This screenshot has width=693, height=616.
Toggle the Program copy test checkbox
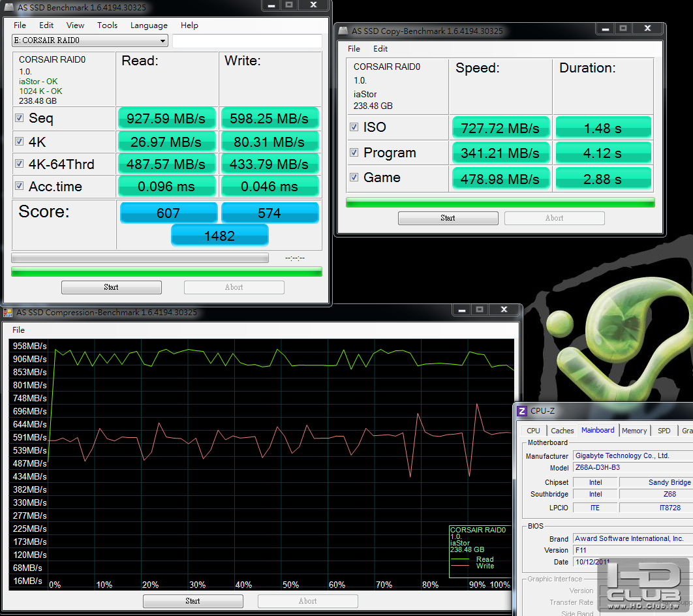pos(354,153)
